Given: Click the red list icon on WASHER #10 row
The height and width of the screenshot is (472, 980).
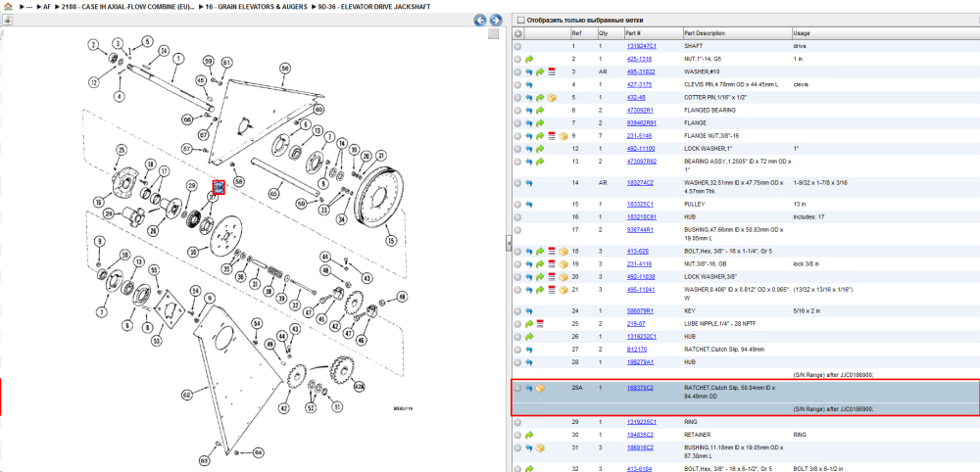Looking at the screenshot, I should (552, 71).
